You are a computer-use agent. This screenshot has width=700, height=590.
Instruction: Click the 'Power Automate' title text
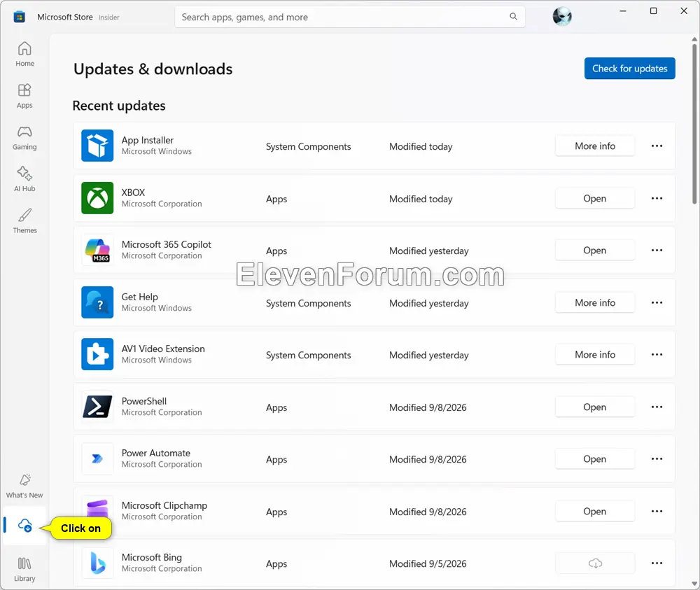[156, 453]
